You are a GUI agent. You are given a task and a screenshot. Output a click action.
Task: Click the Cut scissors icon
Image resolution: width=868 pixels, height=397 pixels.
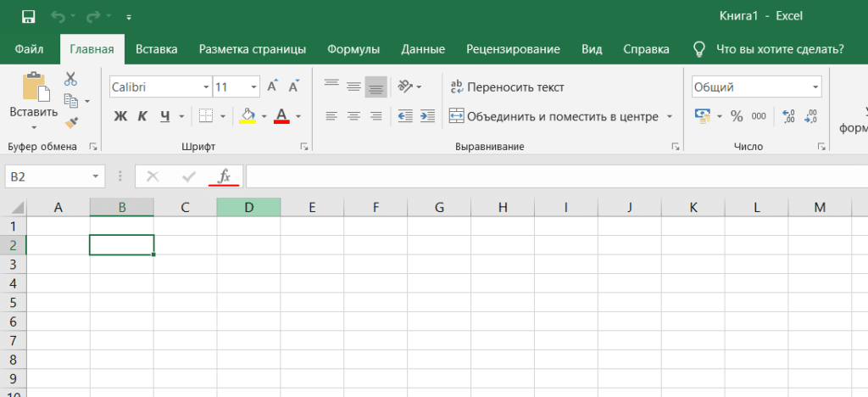(70, 79)
